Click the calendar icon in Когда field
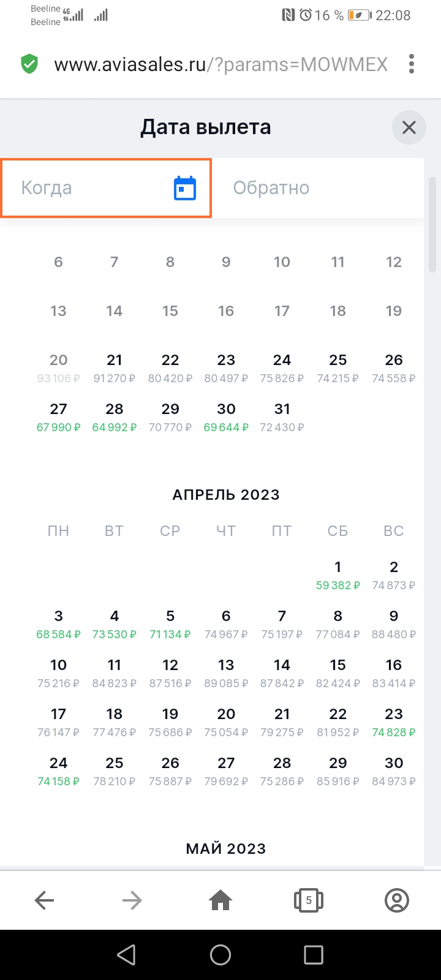441x980 pixels. [185, 188]
